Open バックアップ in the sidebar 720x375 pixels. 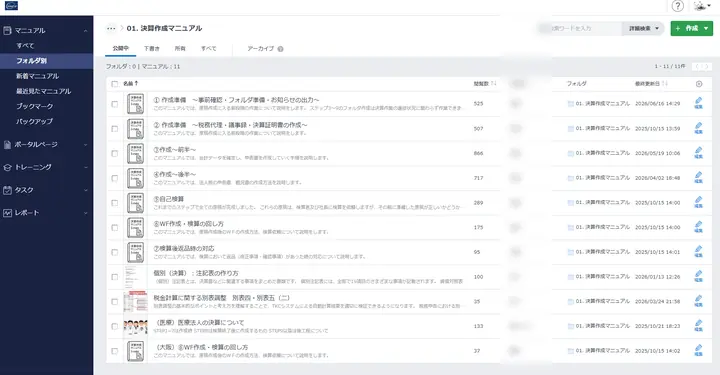click(x=34, y=122)
